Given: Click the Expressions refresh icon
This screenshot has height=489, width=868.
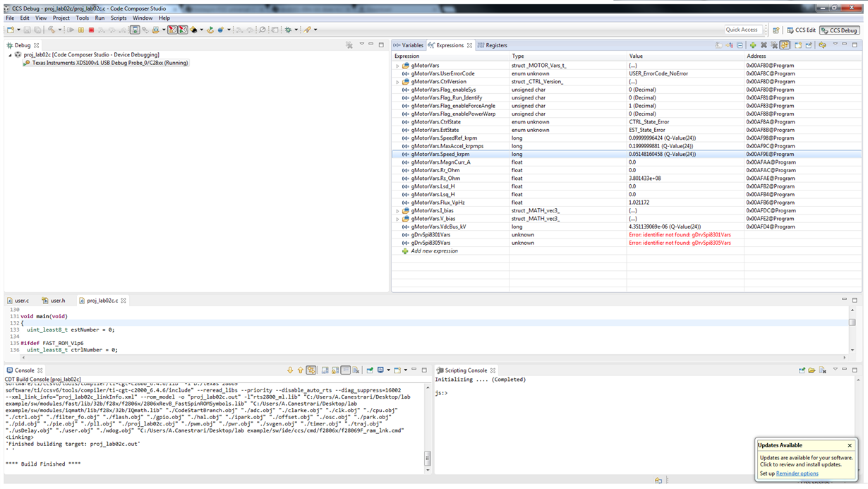Looking at the screenshot, I should tap(822, 45).
